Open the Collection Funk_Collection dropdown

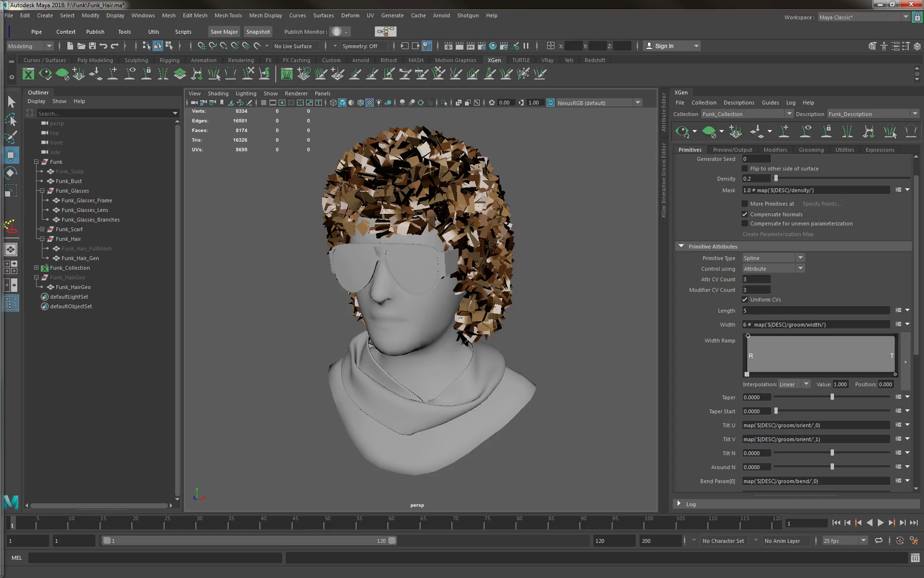[746, 114]
